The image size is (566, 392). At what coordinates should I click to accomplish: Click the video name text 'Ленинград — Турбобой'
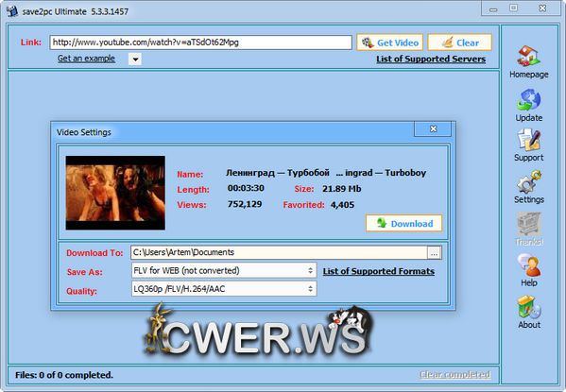click(278, 173)
